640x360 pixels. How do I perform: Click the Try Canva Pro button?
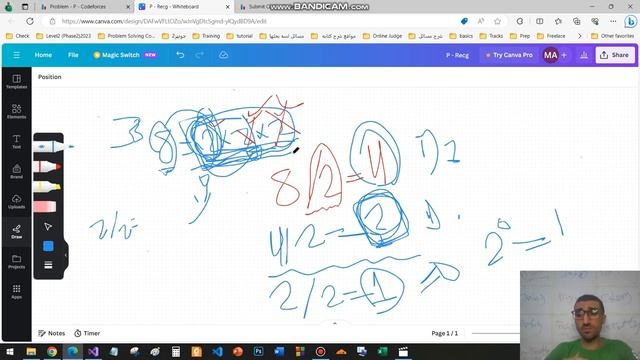click(509, 55)
